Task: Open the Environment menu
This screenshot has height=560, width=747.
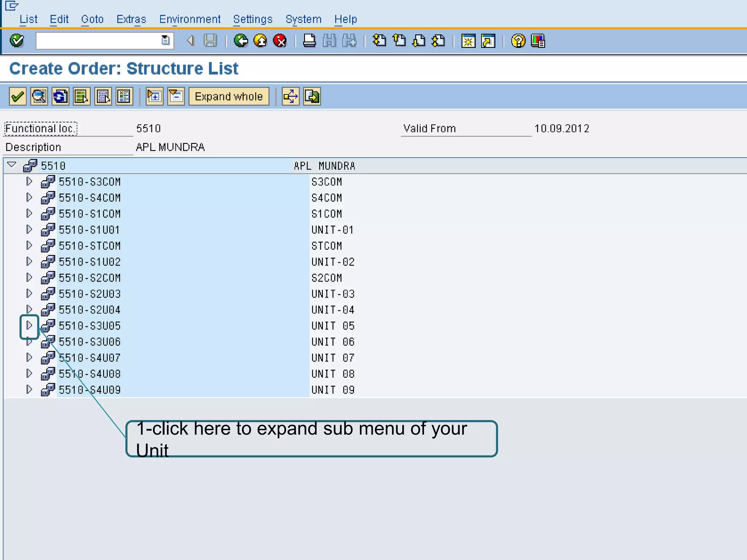Action: (x=190, y=19)
